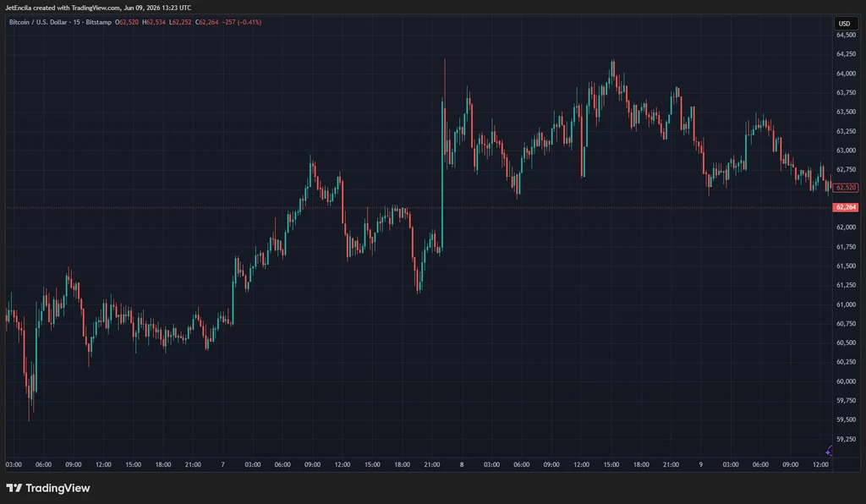Click the day 8 time axis marker

tap(462, 465)
